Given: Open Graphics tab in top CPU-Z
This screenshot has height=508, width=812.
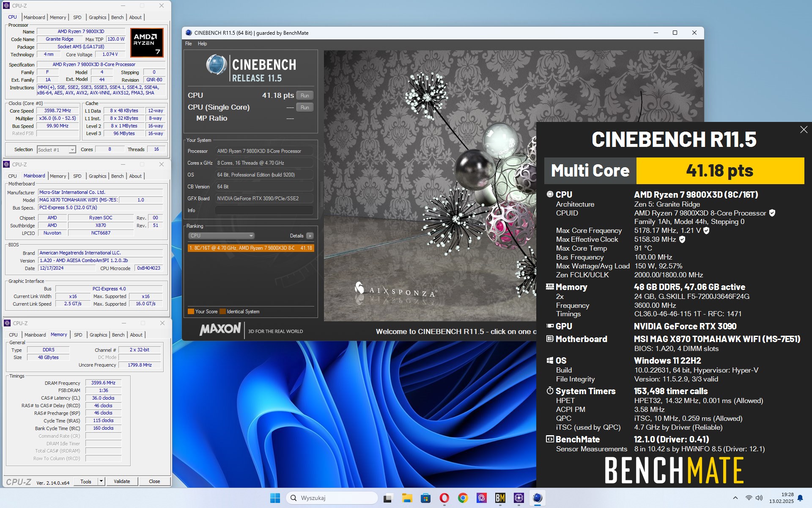Looking at the screenshot, I should pyautogui.click(x=98, y=17).
